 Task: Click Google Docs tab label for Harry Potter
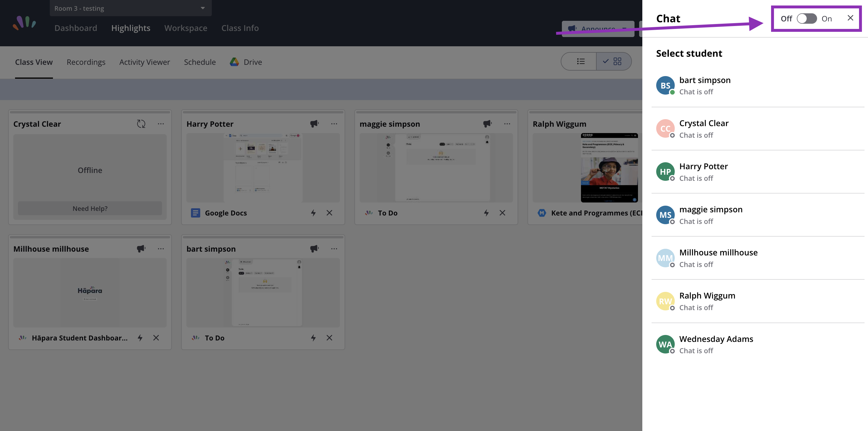(x=226, y=213)
